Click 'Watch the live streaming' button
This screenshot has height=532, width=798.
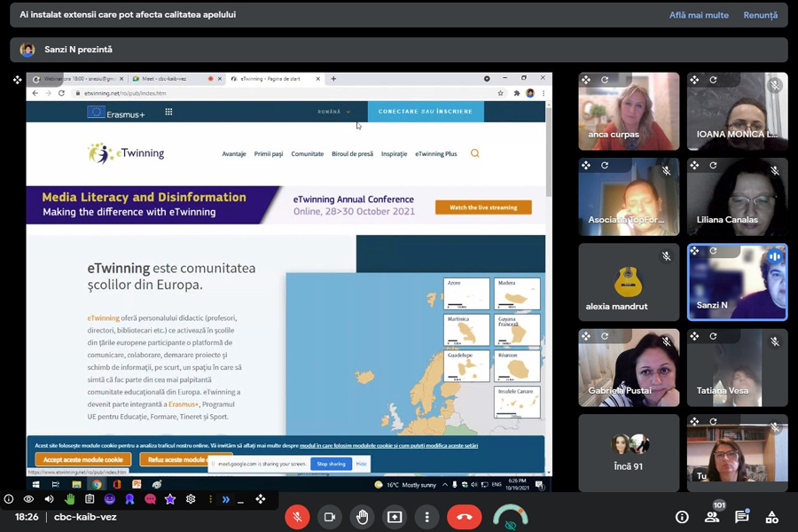483,207
